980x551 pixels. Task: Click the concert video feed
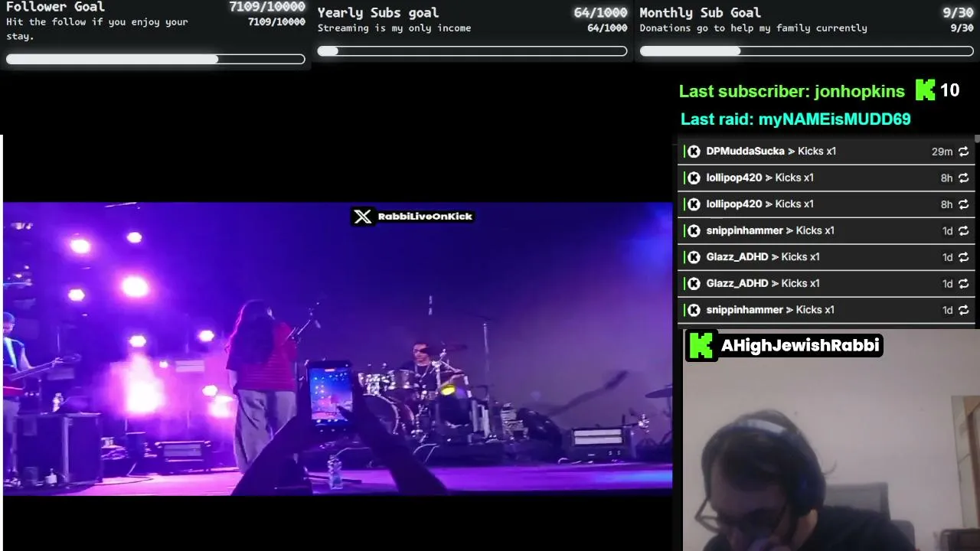pyautogui.click(x=338, y=348)
